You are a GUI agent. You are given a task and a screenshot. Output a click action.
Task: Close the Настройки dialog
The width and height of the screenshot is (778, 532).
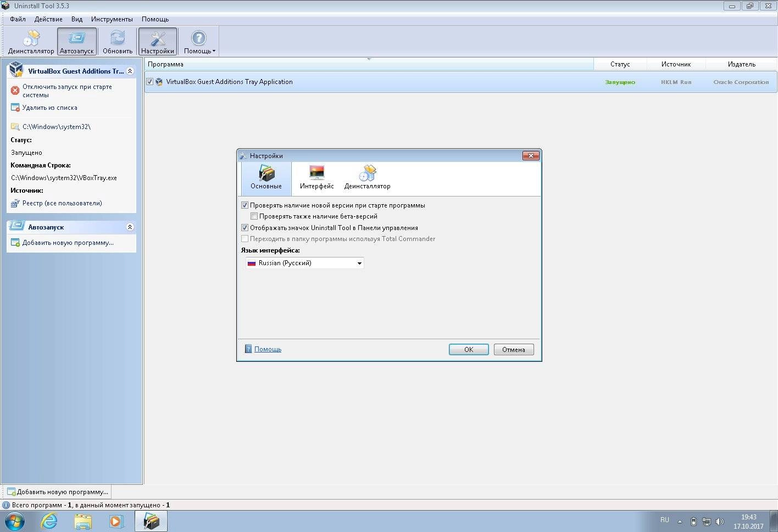(x=531, y=155)
